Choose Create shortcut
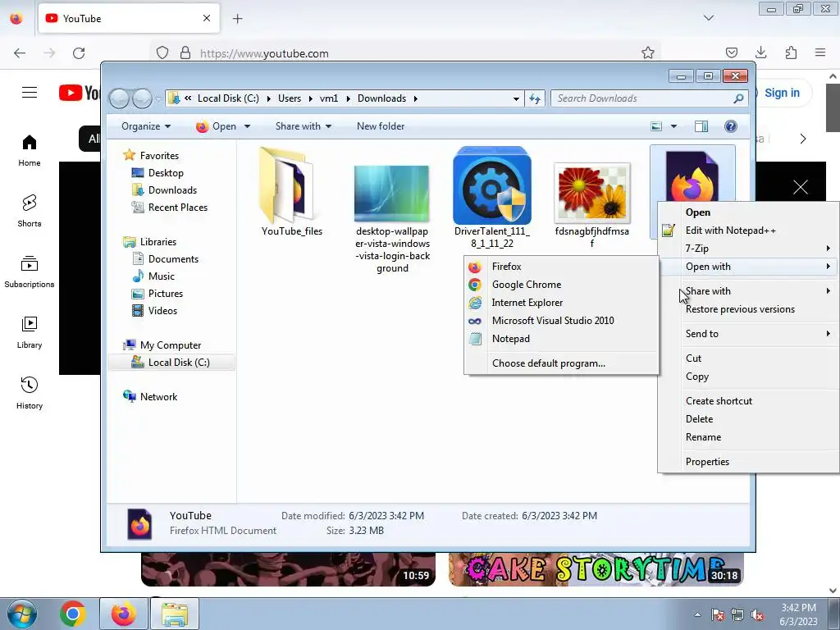 coord(748,401)
